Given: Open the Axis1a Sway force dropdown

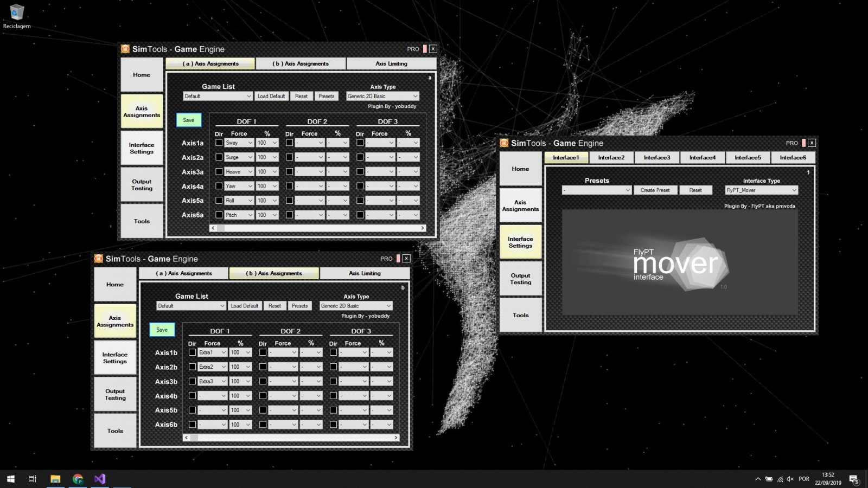Looking at the screenshot, I should coord(239,143).
